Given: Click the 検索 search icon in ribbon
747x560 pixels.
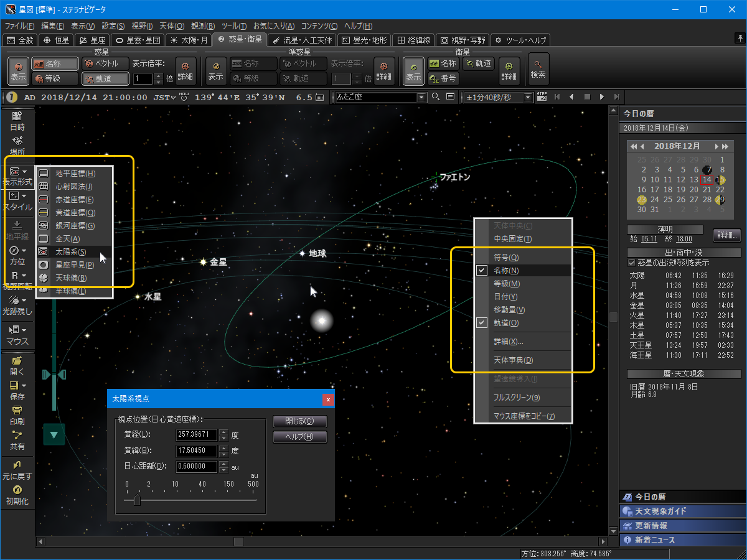Looking at the screenshot, I should point(538,69).
